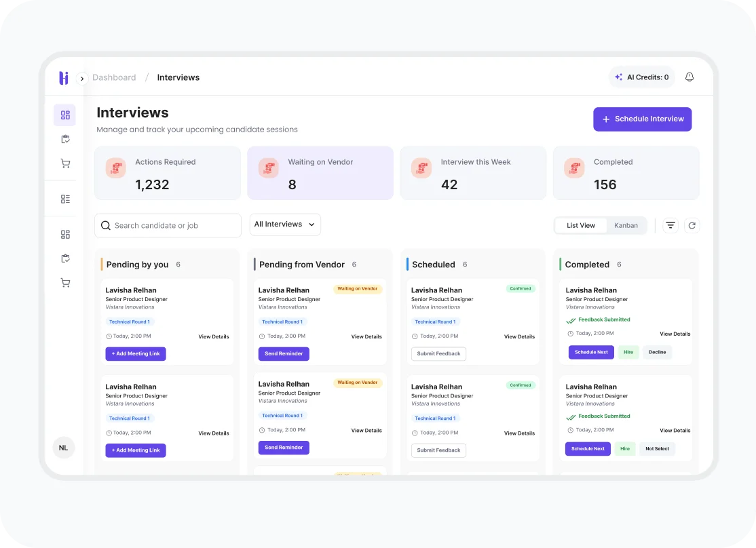Open the first shopping cart sidebar icon
This screenshot has height=548, width=756.
[65, 163]
